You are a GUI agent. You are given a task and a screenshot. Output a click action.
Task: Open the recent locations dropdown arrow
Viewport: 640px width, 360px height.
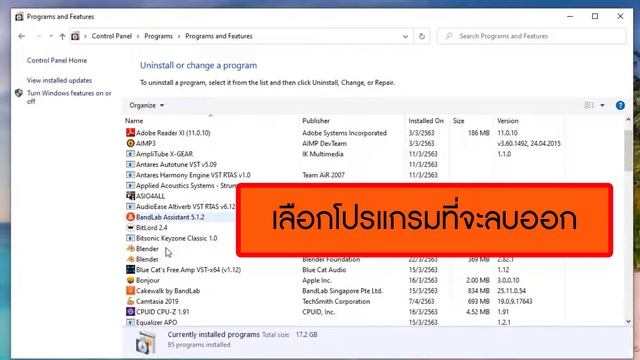click(51, 36)
